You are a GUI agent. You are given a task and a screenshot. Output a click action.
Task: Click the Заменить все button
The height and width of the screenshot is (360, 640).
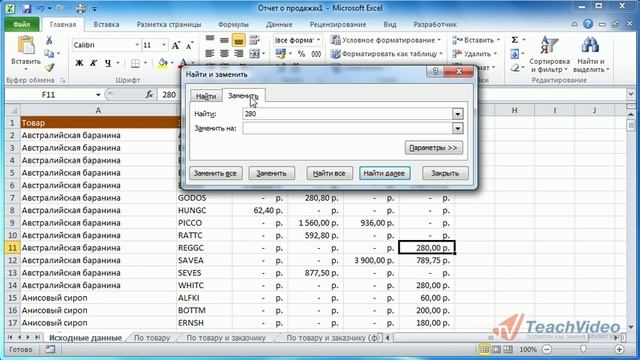coord(215,173)
